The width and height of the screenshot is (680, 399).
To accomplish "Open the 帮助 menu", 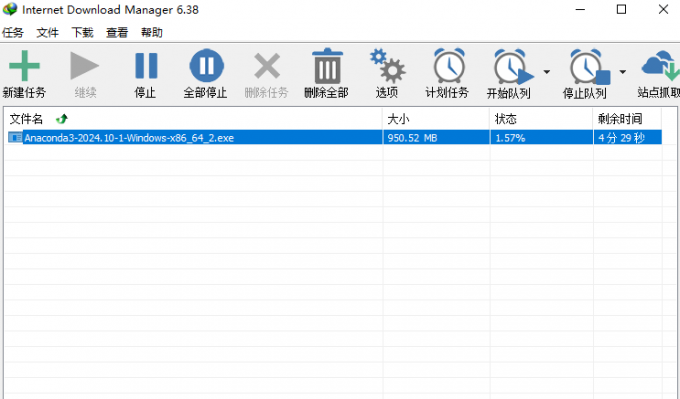I will coord(152,33).
